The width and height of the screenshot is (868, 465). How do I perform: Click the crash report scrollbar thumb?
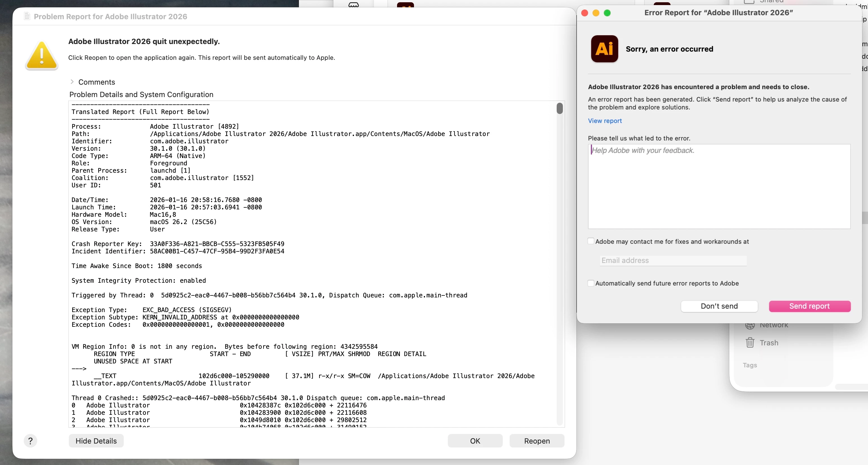coord(560,108)
